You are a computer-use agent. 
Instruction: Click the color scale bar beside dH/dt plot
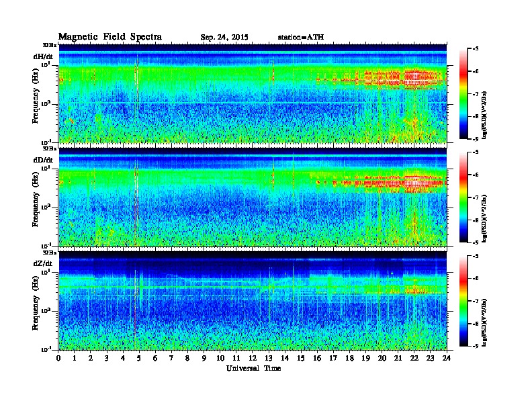[463, 93]
